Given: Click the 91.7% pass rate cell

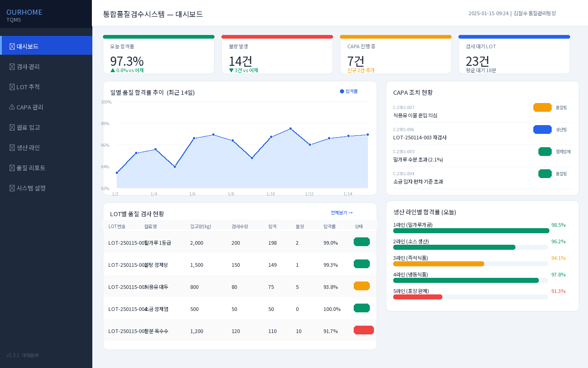Looking at the screenshot, I should [331, 331].
